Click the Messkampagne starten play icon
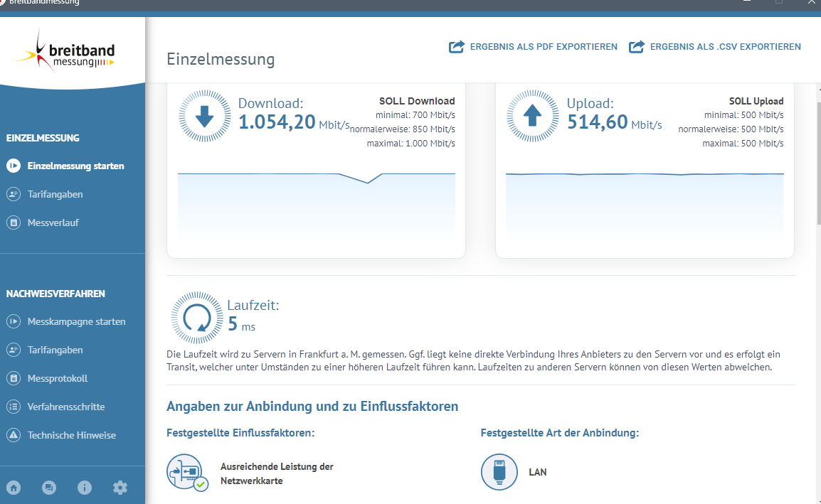Viewport: 821px width, 504px height. tap(14, 321)
